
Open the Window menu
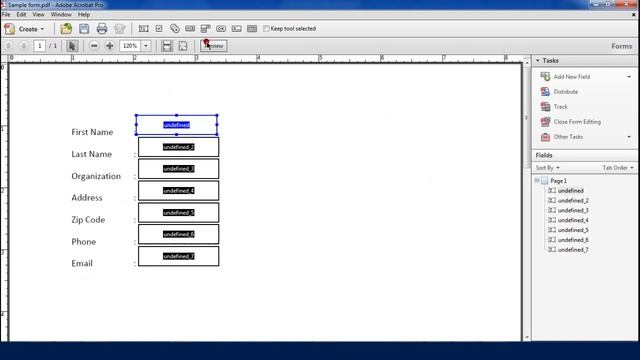coord(61,14)
